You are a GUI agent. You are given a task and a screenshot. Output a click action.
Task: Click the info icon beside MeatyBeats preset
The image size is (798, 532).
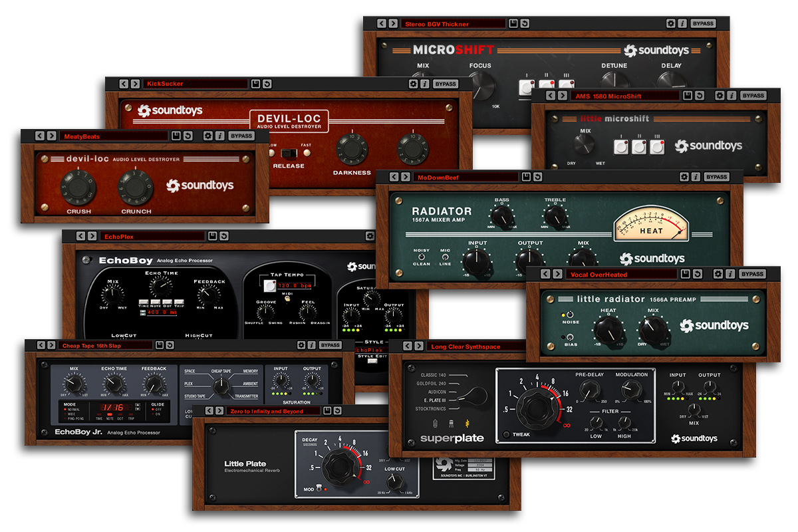point(219,136)
